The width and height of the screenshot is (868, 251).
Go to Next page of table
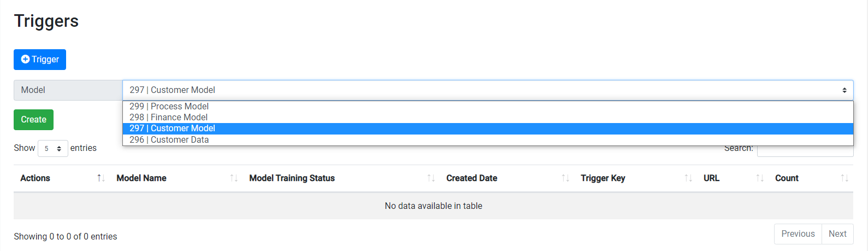(837, 234)
